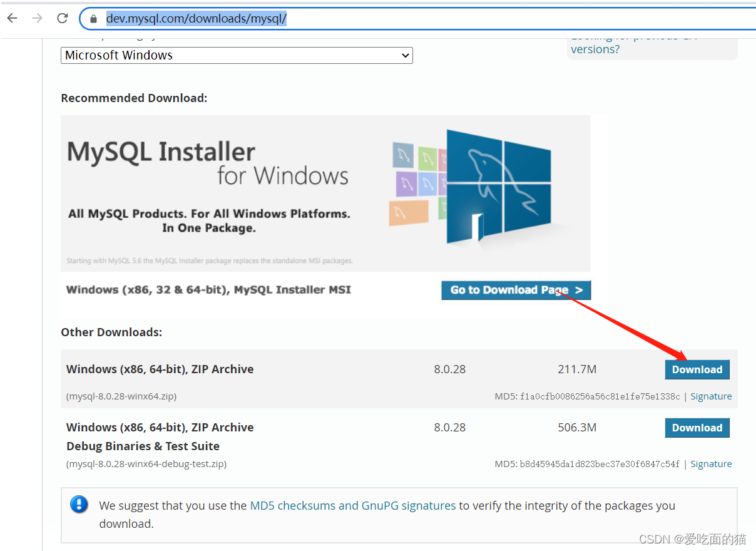Download the 211.7M Windows ZIP Archive
The height and width of the screenshot is (551, 756).
click(697, 369)
